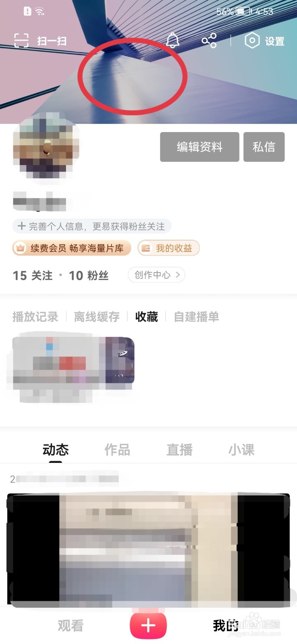
Task: Open settings hexagon icon
Action: coord(252,41)
